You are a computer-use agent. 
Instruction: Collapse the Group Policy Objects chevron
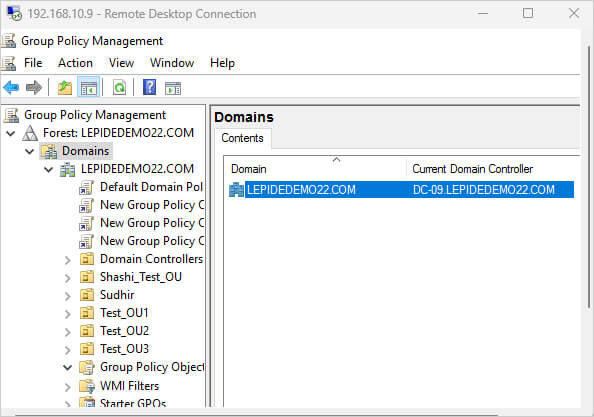tap(67, 367)
